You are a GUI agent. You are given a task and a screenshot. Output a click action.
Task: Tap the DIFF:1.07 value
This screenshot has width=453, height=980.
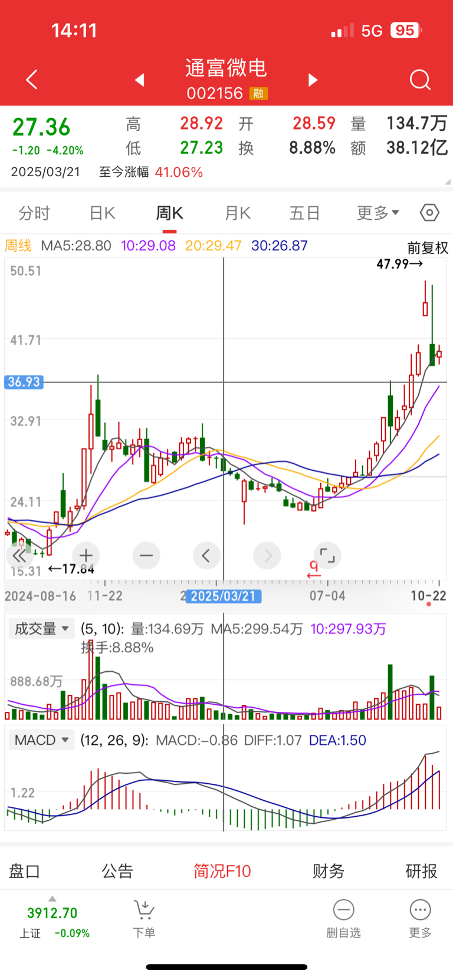[x=273, y=740]
